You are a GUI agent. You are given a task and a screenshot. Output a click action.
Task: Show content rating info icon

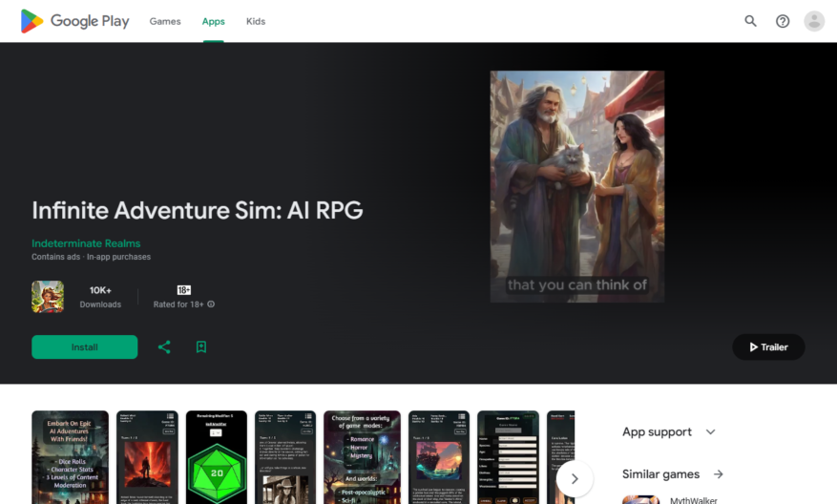coord(211,304)
